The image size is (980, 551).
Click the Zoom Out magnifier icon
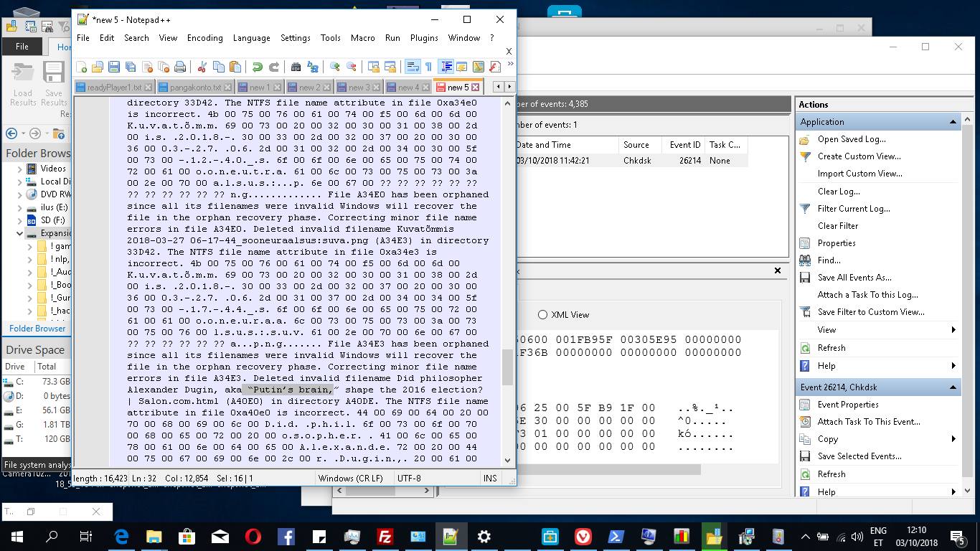pyautogui.click(x=351, y=67)
